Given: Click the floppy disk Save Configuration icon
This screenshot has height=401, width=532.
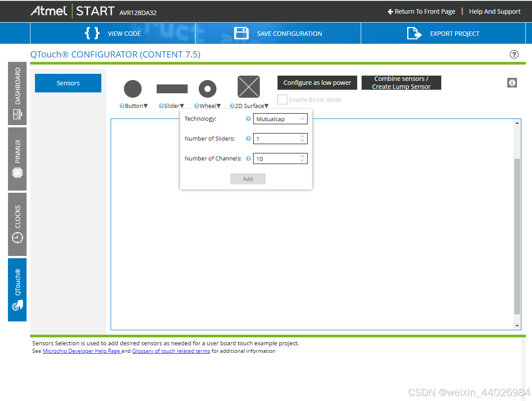Looking at the screenshot, I should tap(241, 34).
